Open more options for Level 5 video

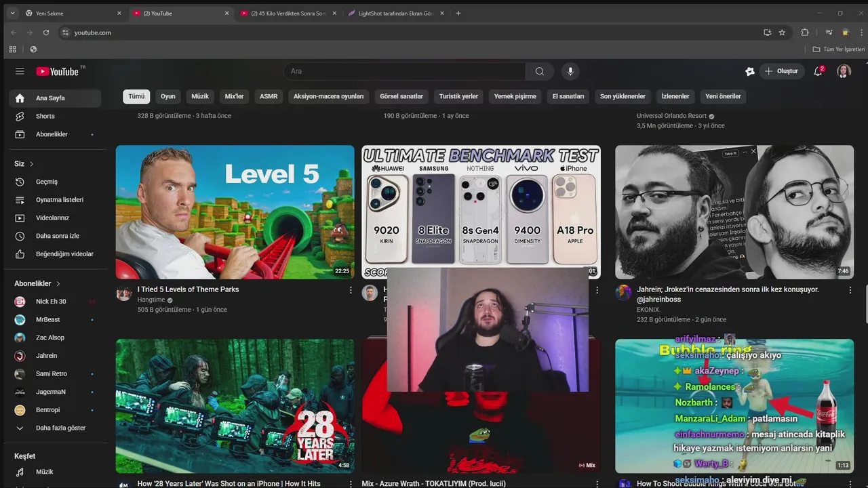tap(351, 290)
